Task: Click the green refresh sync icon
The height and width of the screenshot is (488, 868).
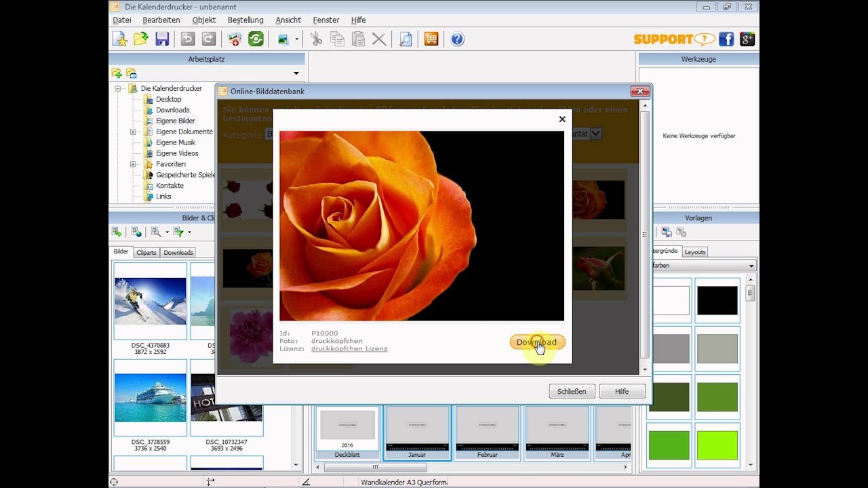Action: pos(256,39)
